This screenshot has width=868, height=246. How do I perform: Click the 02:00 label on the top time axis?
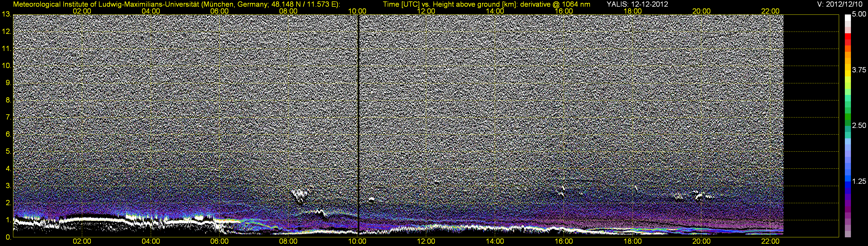[x=82, y=11]
